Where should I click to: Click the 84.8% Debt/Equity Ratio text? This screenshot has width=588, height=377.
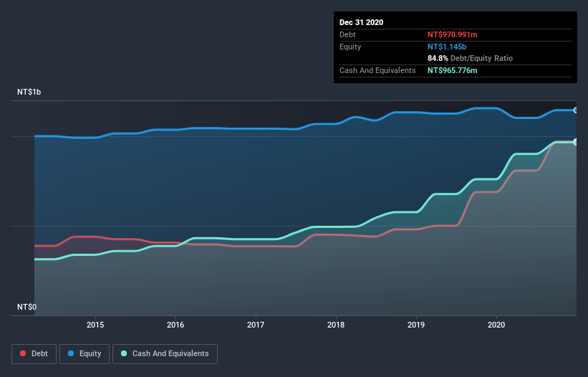pos(470,58)
